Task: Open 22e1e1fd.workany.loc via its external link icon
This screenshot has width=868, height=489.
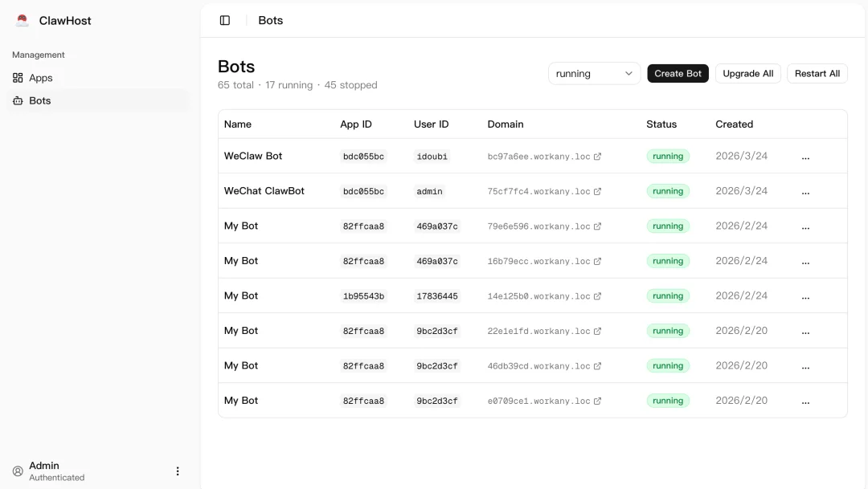Action: point(597,330)
